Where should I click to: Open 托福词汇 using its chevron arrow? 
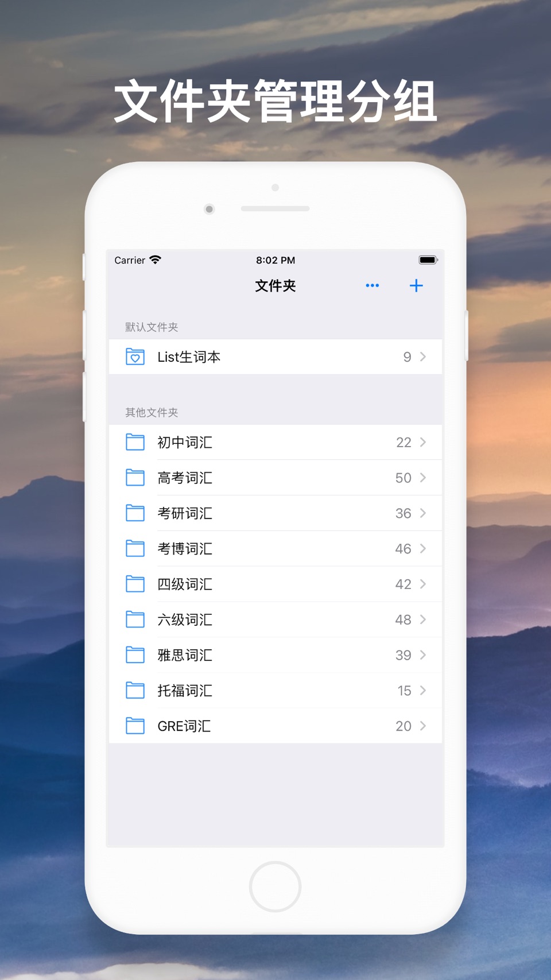[423, 691]
